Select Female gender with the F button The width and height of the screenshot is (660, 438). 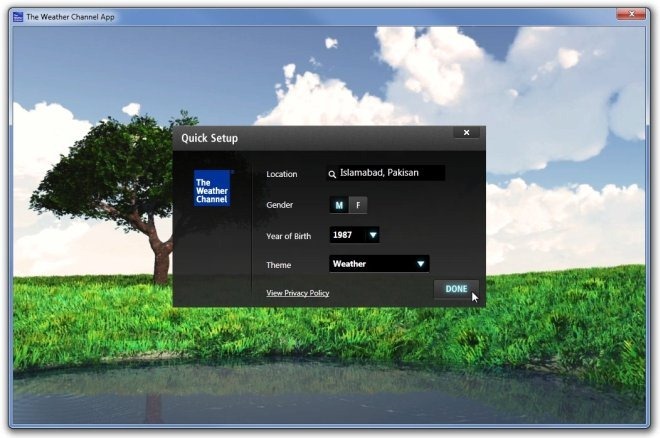point(358,205)
